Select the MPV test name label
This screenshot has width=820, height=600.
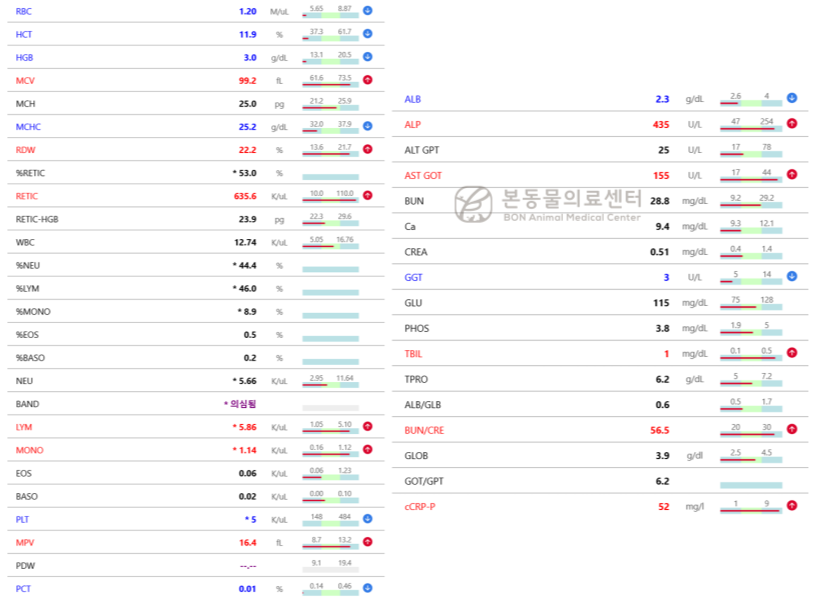point(25,543)
